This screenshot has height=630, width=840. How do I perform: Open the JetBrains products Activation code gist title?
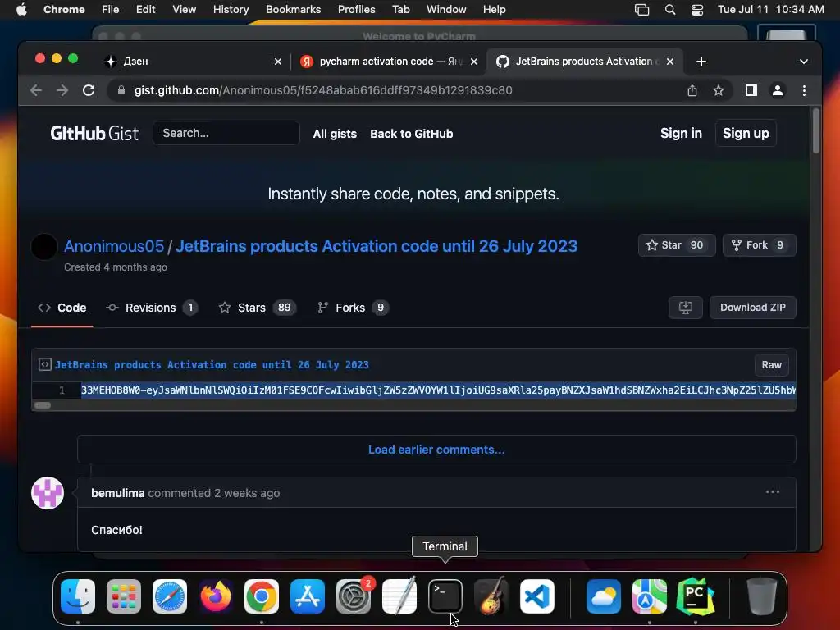tap(377, 246)
